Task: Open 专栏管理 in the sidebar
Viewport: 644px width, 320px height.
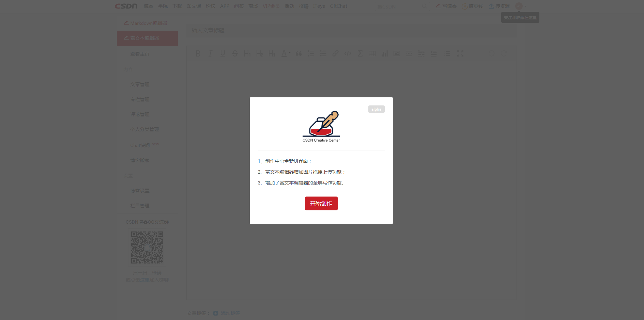Action: tap(140, 99)
